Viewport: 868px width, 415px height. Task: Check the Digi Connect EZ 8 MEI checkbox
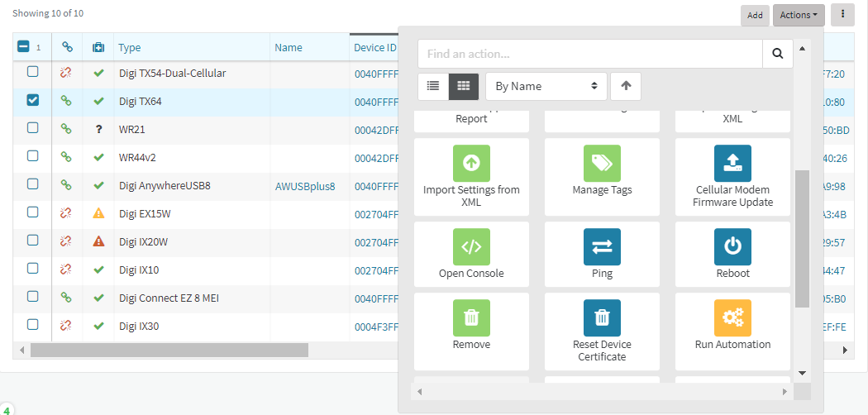point(33,296)
